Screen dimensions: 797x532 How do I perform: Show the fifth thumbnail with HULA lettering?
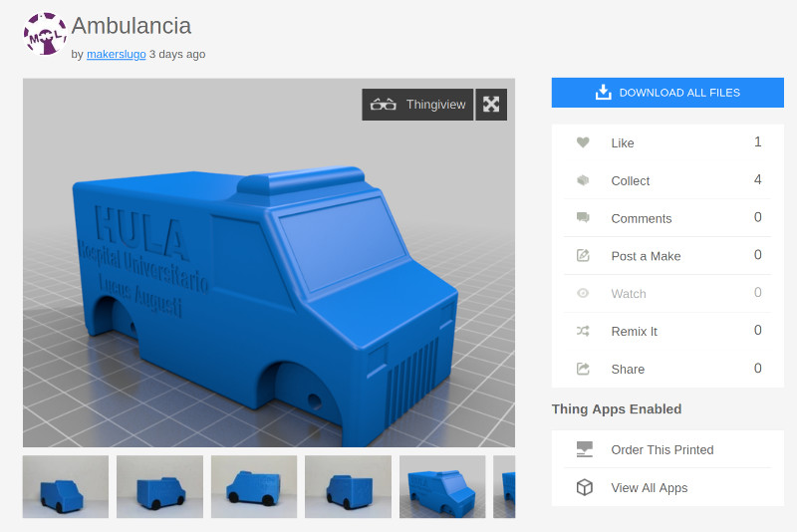[442, 486]
